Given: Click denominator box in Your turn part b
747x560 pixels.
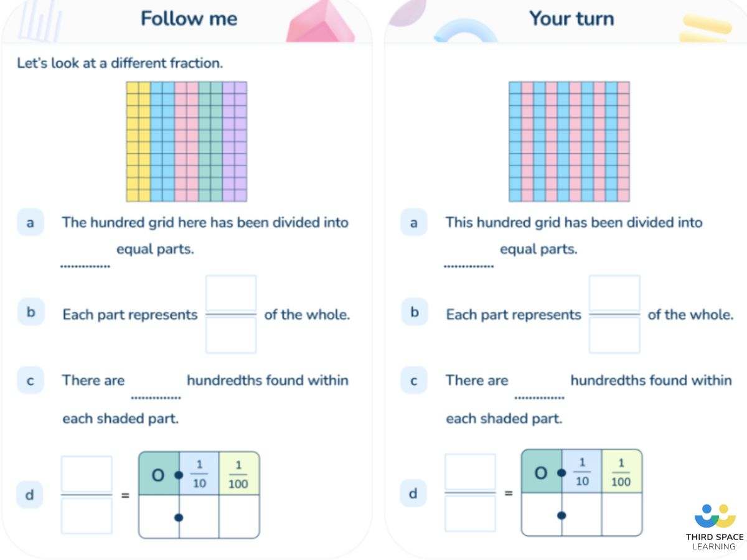Looking at the screenshot, I should (x=614, y=335).
